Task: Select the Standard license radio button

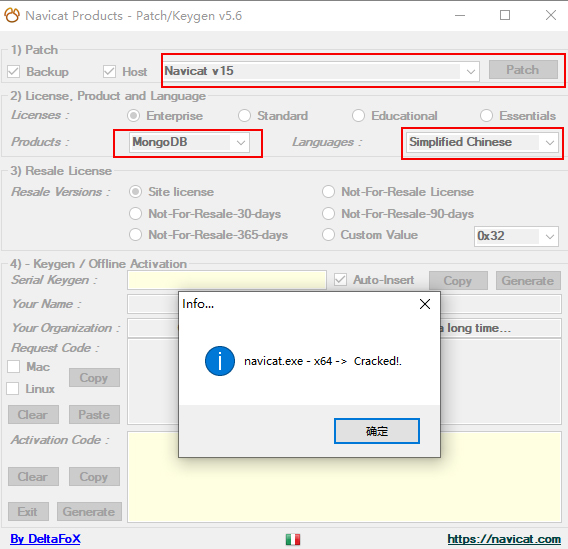Action: tap(244, 116)
